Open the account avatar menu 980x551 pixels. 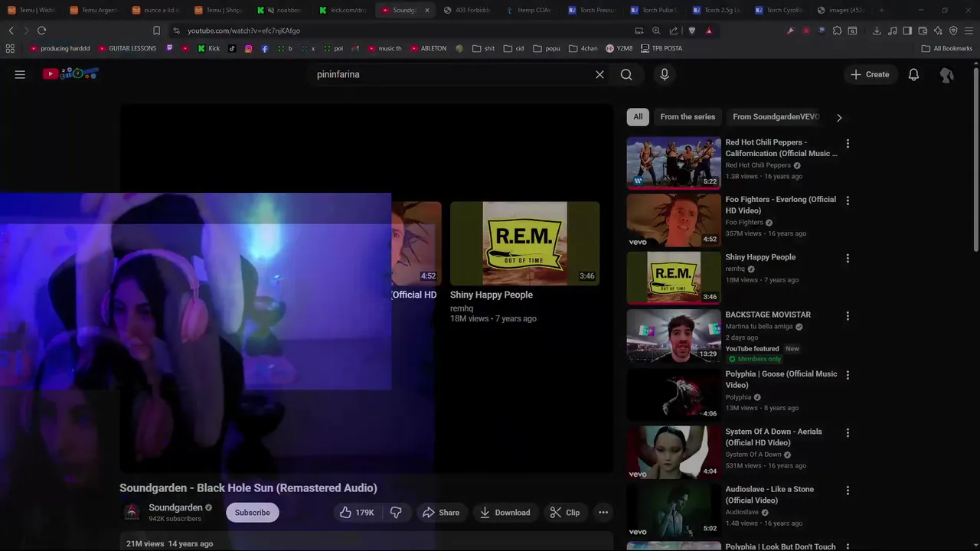pyautogui.click(x=946, y=74)
